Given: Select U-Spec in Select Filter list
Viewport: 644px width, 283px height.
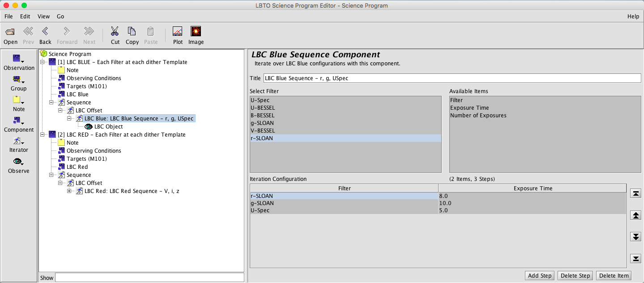Looking at the screenshot, I should click(x=345, y=100).
